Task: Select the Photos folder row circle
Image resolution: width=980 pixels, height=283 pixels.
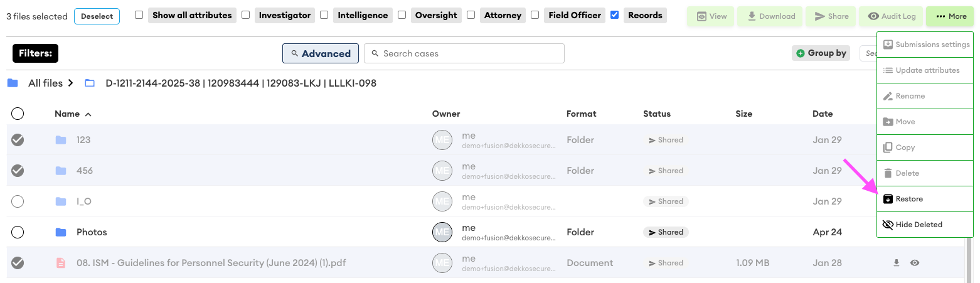Action: coord(18,232)
